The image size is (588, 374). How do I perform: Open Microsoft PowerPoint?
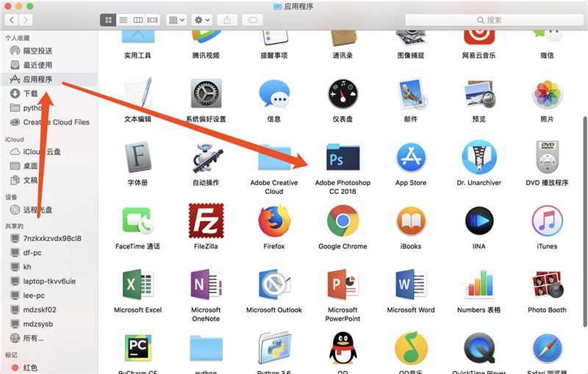tap(343, 285)
